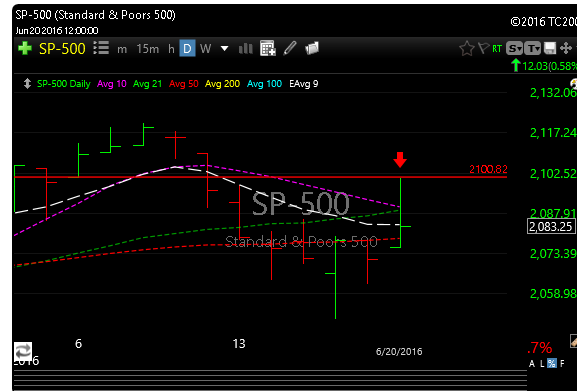The width and height of the screenshot is (577, 391).
Task: Mark SP-500 as favorite with star
Action: click(467, 49)
